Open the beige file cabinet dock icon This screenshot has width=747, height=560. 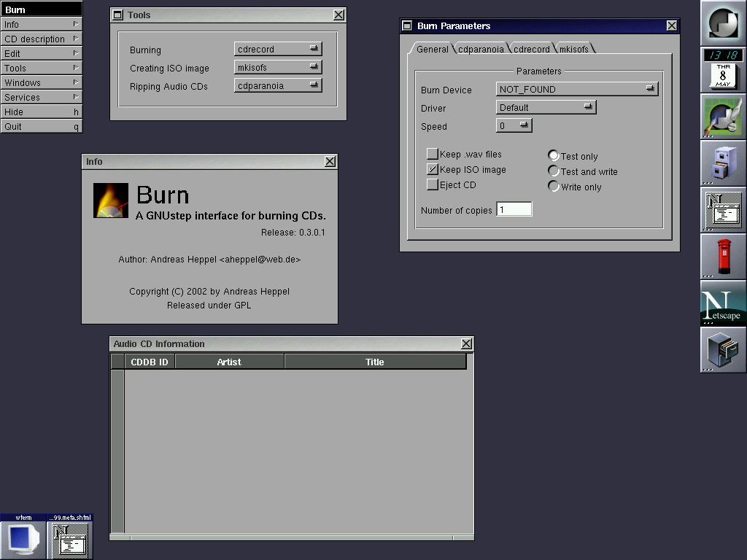coord(723,163)
